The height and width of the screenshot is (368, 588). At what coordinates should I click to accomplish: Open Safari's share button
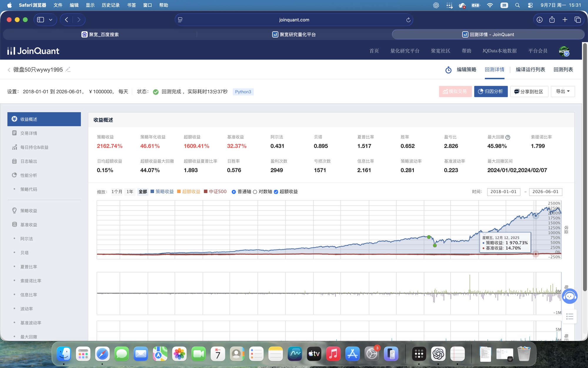[x=552, y=20]
